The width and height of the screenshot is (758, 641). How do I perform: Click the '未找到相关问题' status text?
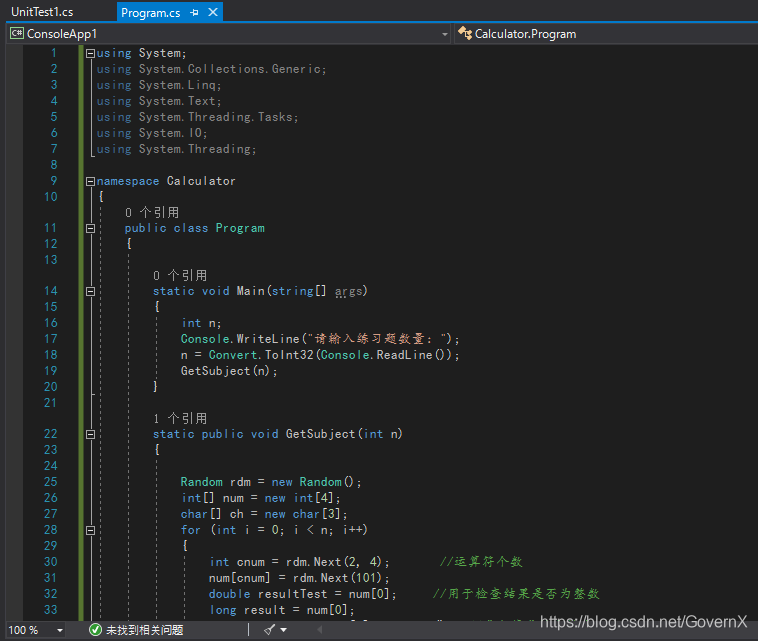145,630
